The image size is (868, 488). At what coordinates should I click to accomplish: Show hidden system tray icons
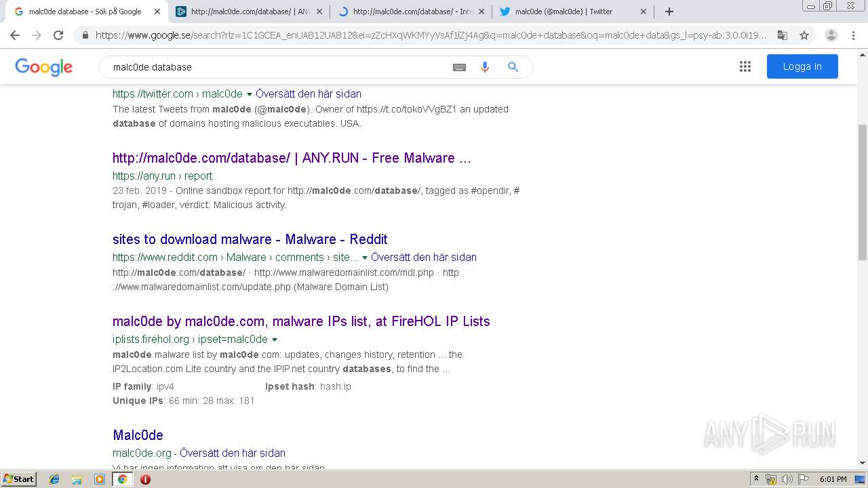coord(756,479)
